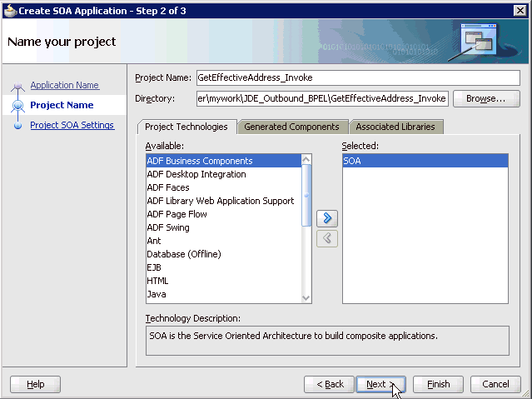Click the Finish button

click(438, 384)
